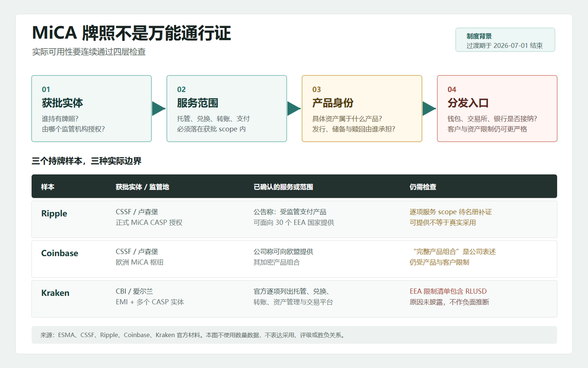Click the source footnote starting '来源:ESMA'
Image resolution: width=588 pixels, height=368 pixels.
coord(193,336)
